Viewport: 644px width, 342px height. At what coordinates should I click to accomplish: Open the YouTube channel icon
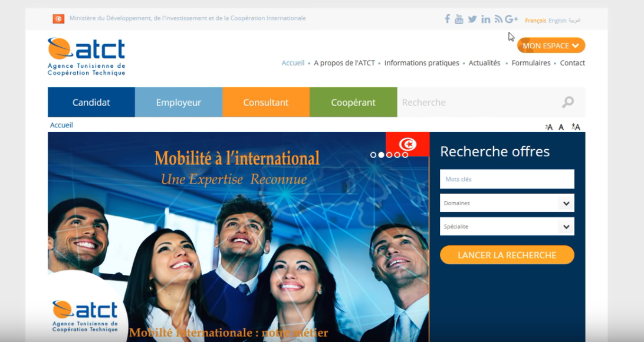pyautogui.click(x=459, y=19)
